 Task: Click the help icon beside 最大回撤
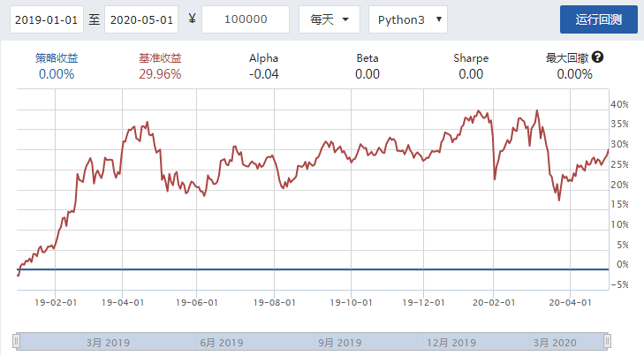[598, 57]
